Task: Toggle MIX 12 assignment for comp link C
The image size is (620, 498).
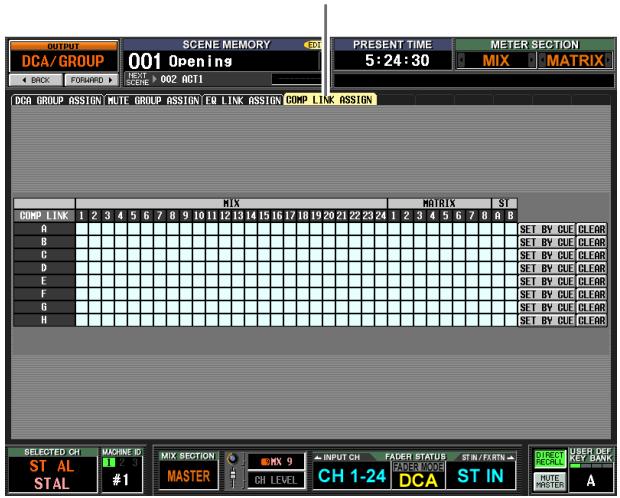Action: coord(225,255)
